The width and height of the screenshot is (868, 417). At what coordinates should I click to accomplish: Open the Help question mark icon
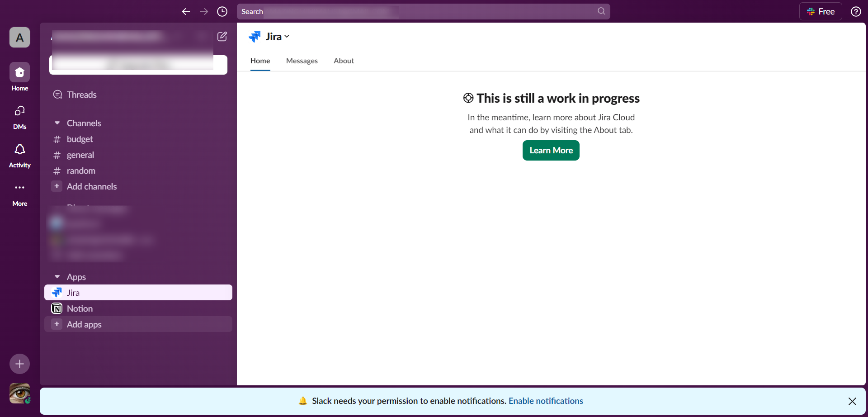click(x=856, y=12)
